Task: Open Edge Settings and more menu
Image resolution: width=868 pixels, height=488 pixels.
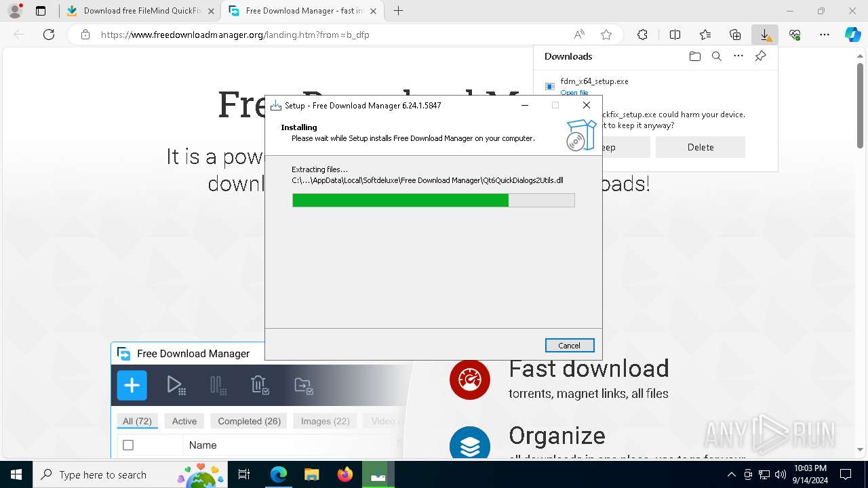Action: (x=825, y=35)
